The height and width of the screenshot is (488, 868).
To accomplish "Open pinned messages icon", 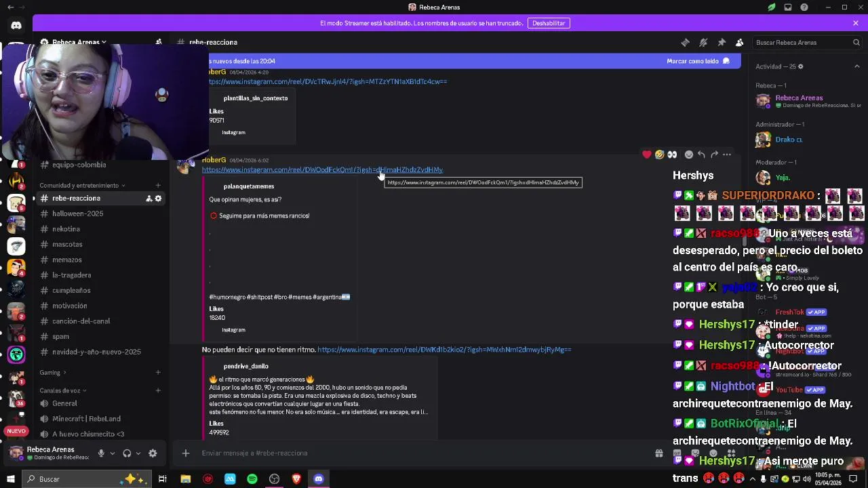I will tap(722, 42).
